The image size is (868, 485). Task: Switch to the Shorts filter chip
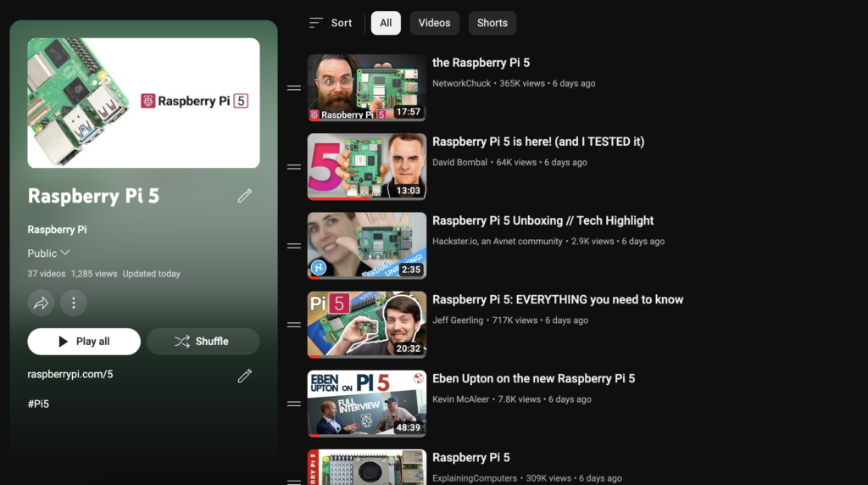[x=492, y=23]
